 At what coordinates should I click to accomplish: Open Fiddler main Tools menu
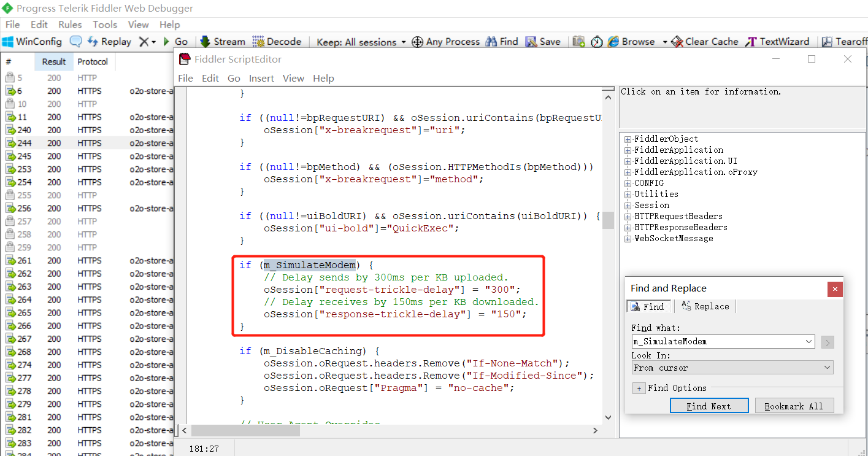tap(105, 25)
